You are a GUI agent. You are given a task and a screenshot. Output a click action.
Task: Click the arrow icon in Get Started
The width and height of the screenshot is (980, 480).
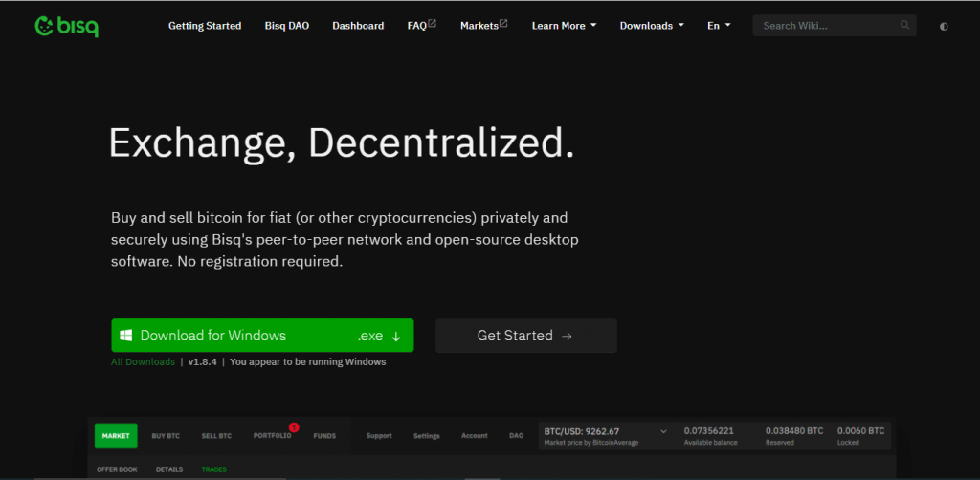click(567, 337)
